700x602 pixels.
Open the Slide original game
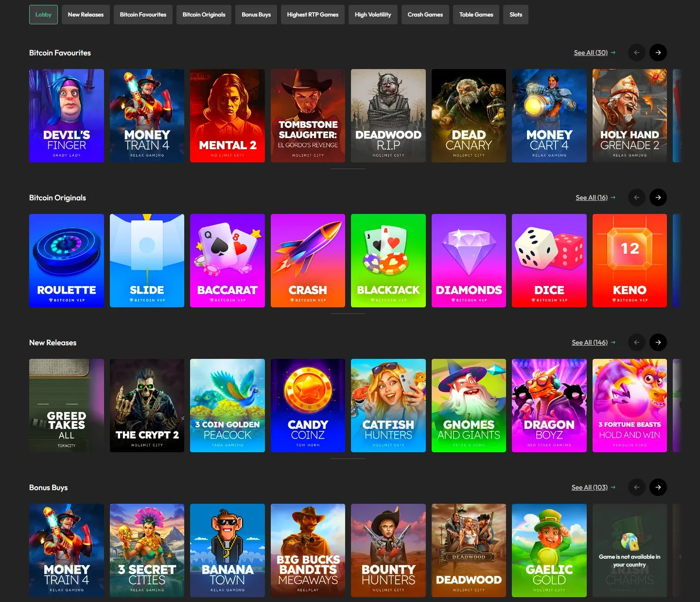tap(147, 261)
